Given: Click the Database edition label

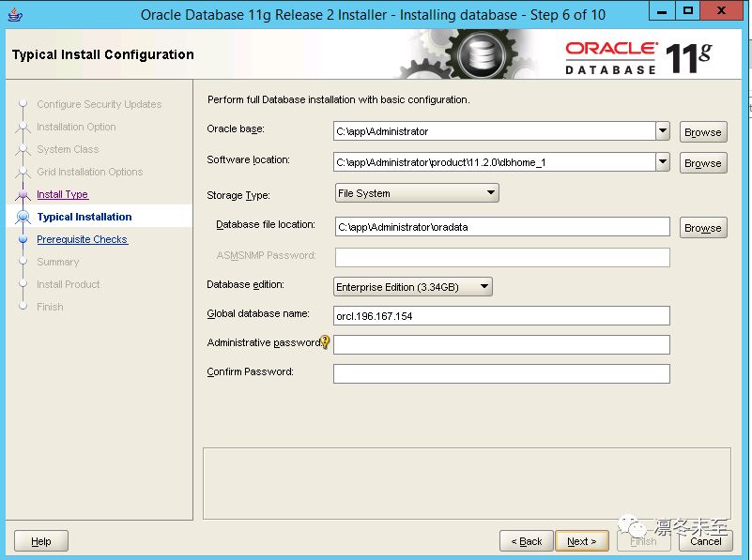Looking at the screenshot, I should [245, 284].
